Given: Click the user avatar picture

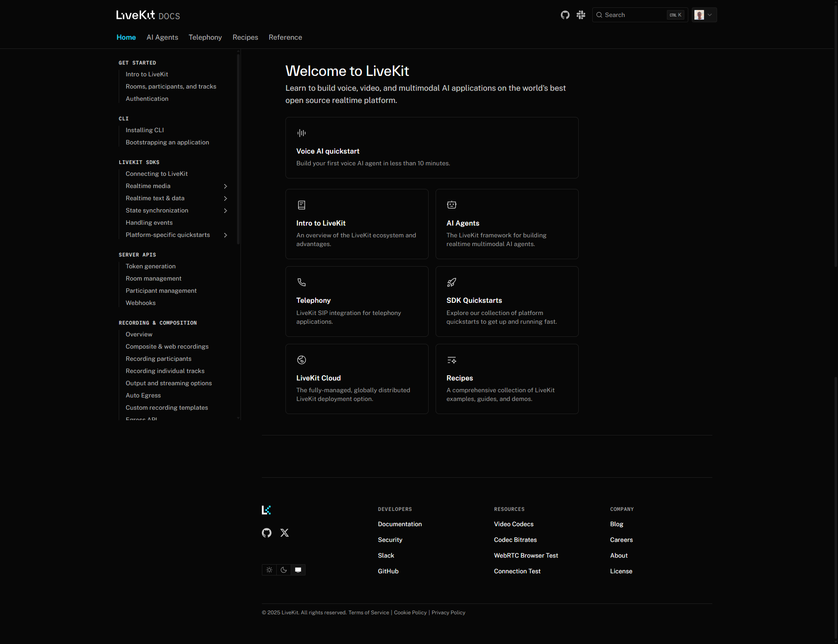Looking at the screenshot, I should click(699, 15).
